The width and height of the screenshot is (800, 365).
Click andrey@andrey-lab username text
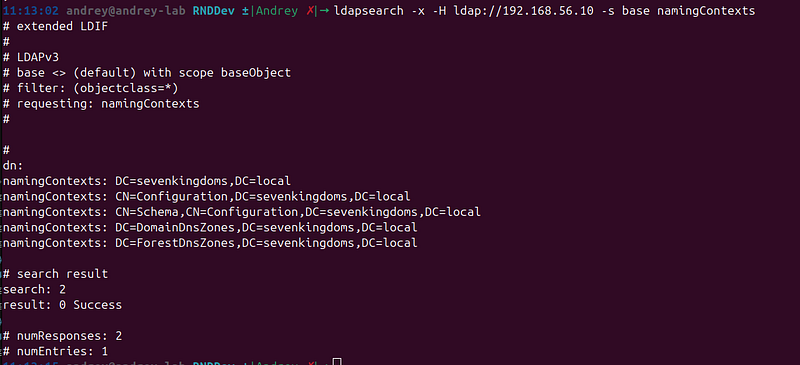click(x=126, y=11)
